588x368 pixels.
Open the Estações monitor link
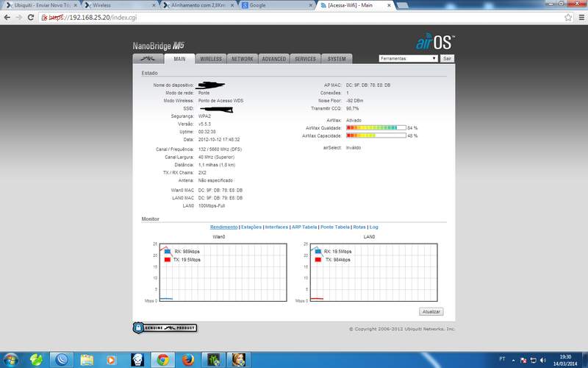(251, 227)
